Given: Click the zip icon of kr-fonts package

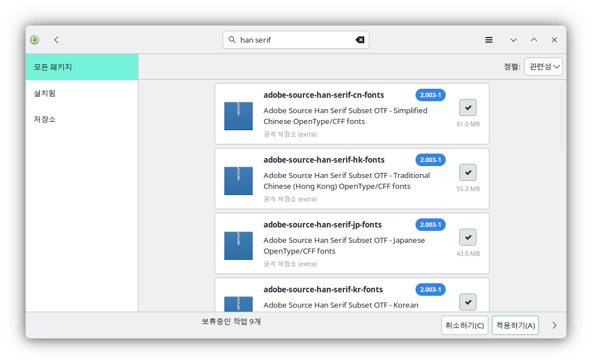Looking at the screenshot, I should (x=239, y=304).
